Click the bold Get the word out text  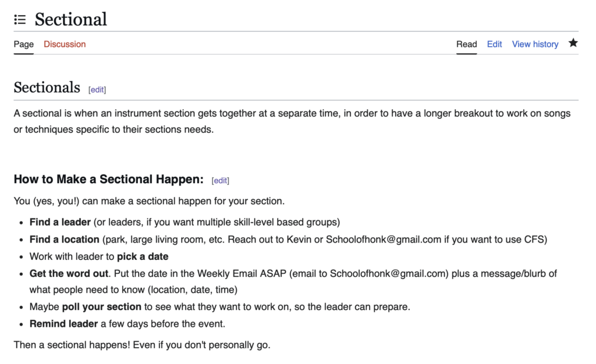(x=69, y=274)
